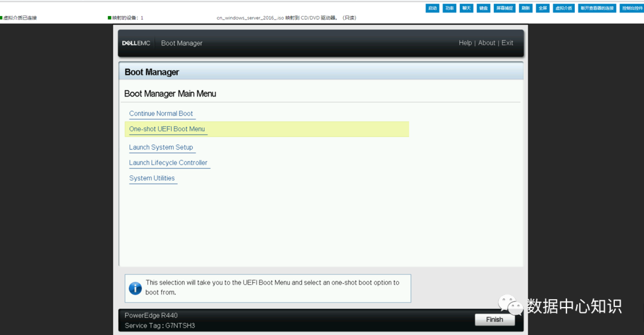
Task: Click the cn_windows_server_2016 iso mapping text
Action: point(286,18)
